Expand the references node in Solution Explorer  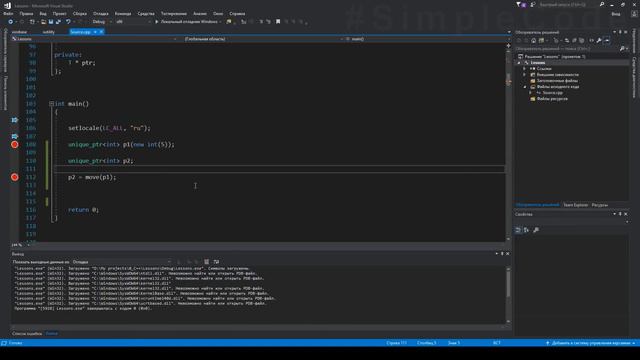point(525,69)
